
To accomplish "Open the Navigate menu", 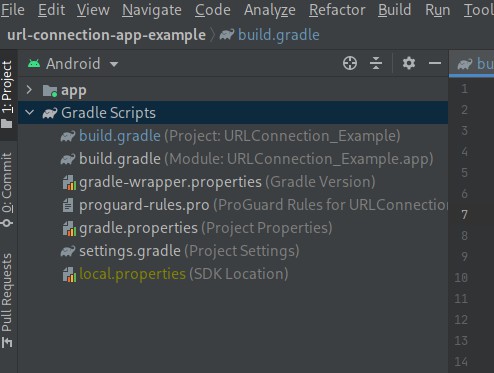I will (x=152, y=10).
